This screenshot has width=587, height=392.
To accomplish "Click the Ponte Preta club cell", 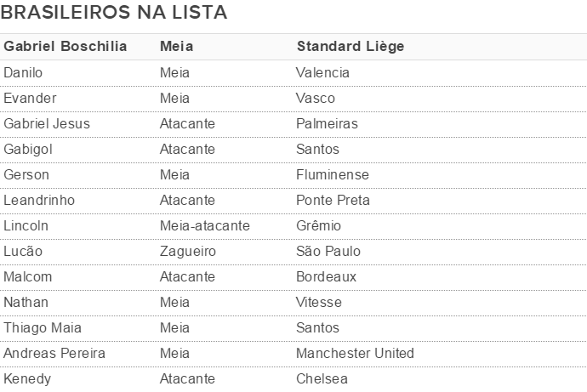I will pyautogui.click(x=333, y=200).
